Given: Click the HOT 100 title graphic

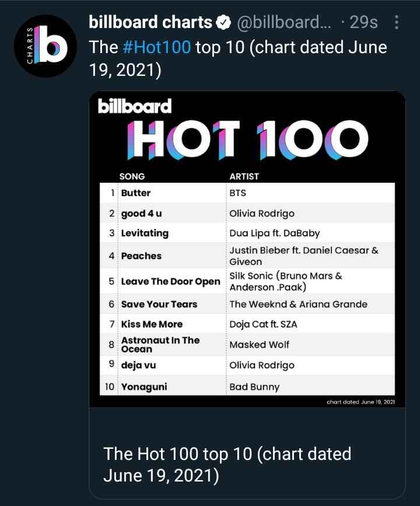Looking at the screenshot, I should [248, 141].
